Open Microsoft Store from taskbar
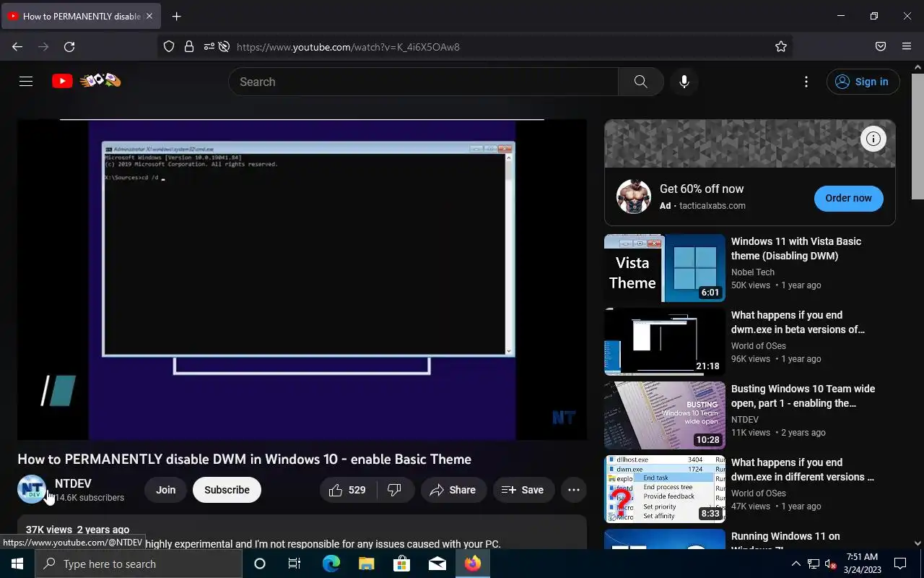924x578 pixels. [x=401, y=564]
